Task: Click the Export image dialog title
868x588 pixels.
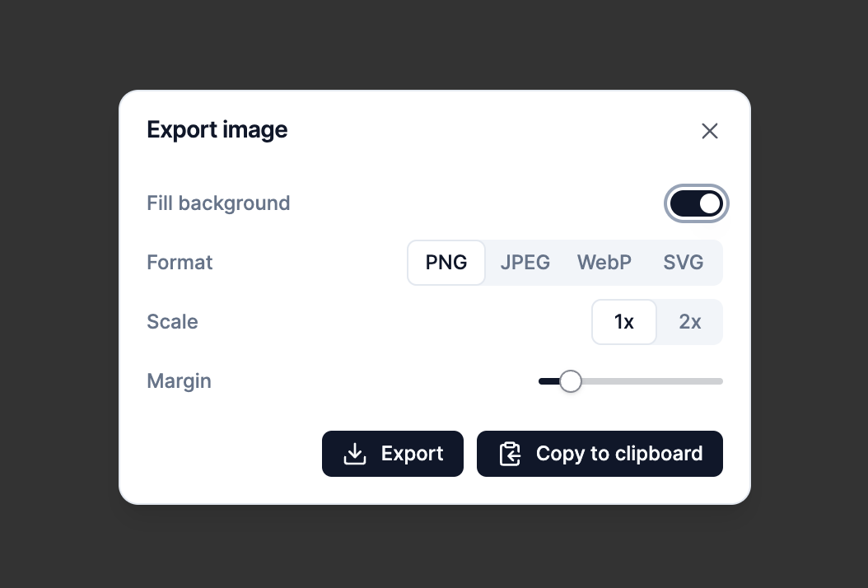Action: 217,130
